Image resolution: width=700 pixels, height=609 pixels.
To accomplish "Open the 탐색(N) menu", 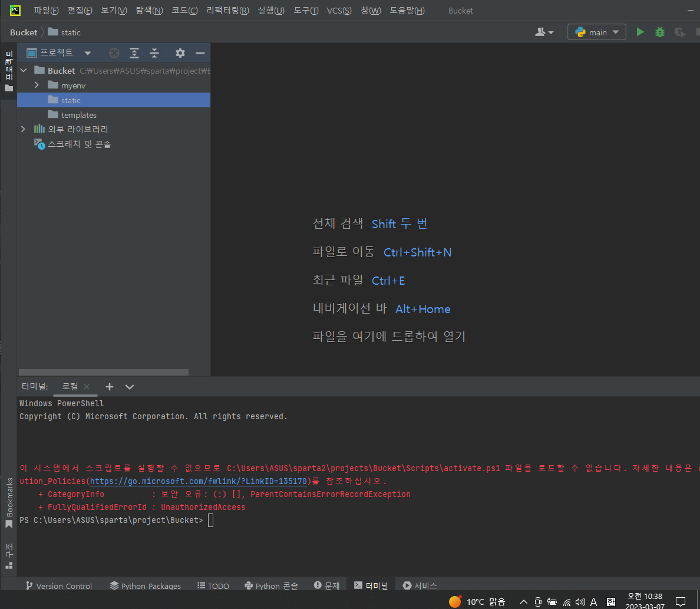I will 149,10.
